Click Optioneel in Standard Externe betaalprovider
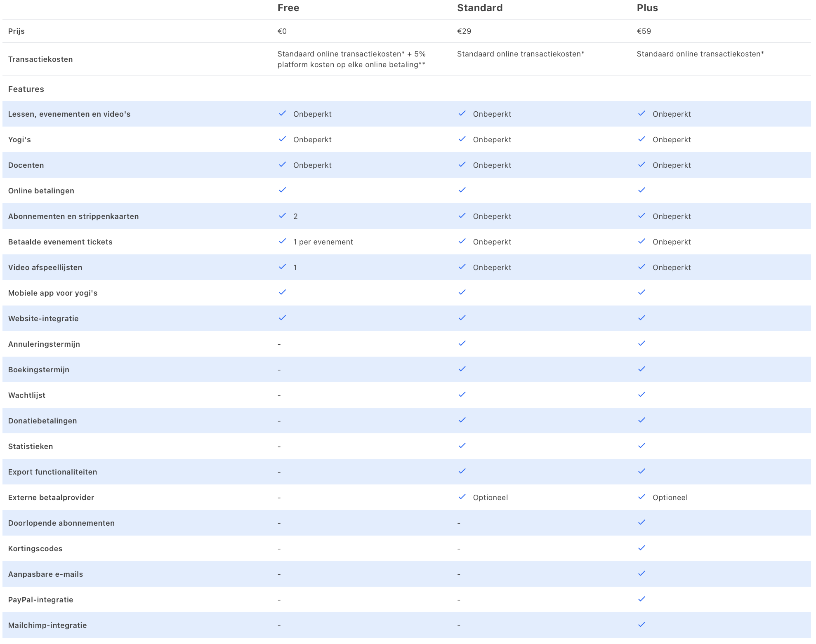This screenshot has width=816, height=644. point(490,498)
